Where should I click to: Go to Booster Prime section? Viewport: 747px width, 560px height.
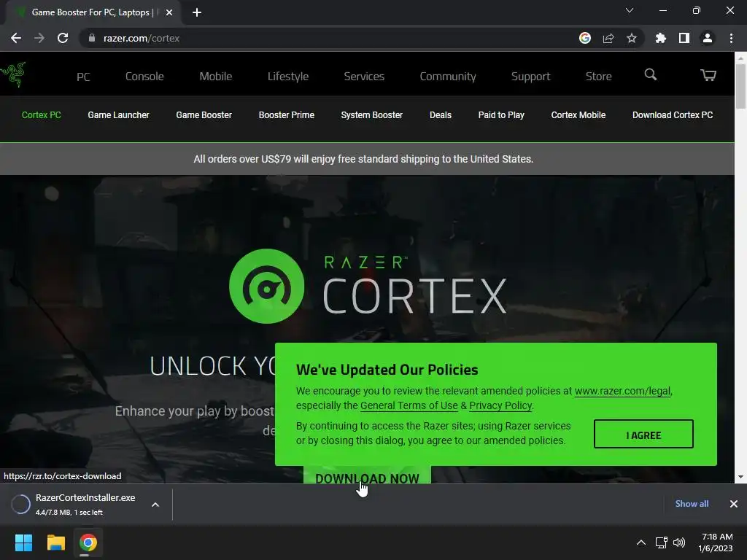(286, 115)
